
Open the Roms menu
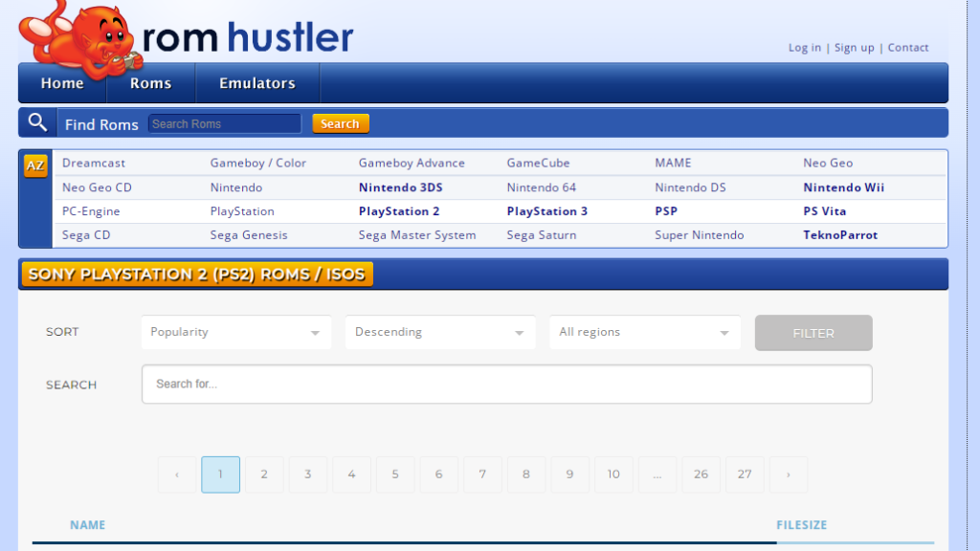[150, 83]
